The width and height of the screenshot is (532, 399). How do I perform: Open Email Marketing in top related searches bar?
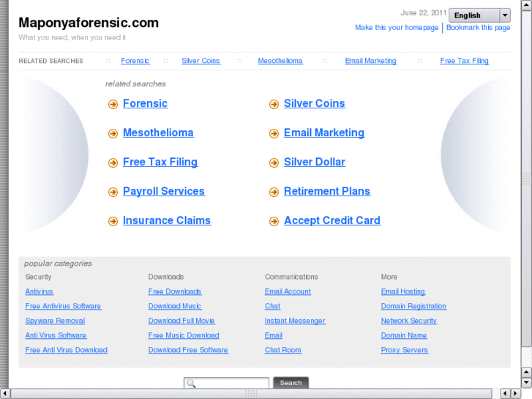[x=370, y=61]
